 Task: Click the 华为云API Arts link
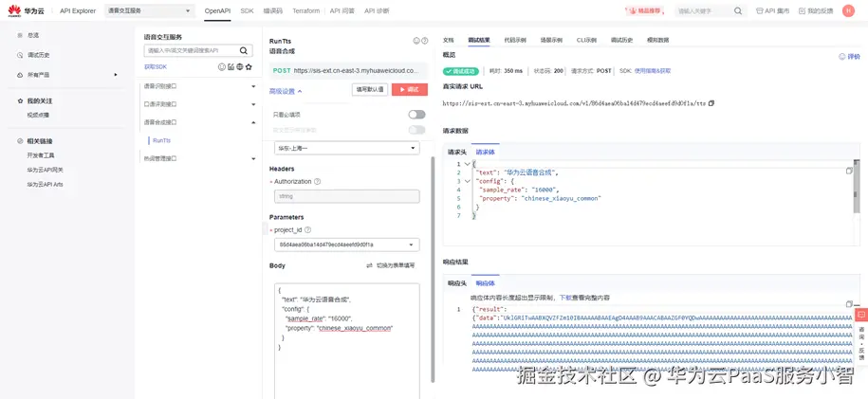pyautogui.click(x=45, y=184)
